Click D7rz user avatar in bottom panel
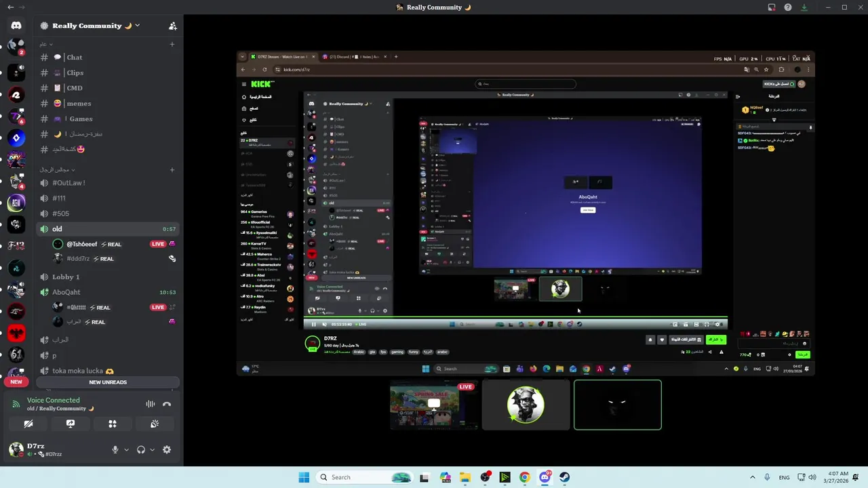Viewport: 868px width, 488px height. 16,449
